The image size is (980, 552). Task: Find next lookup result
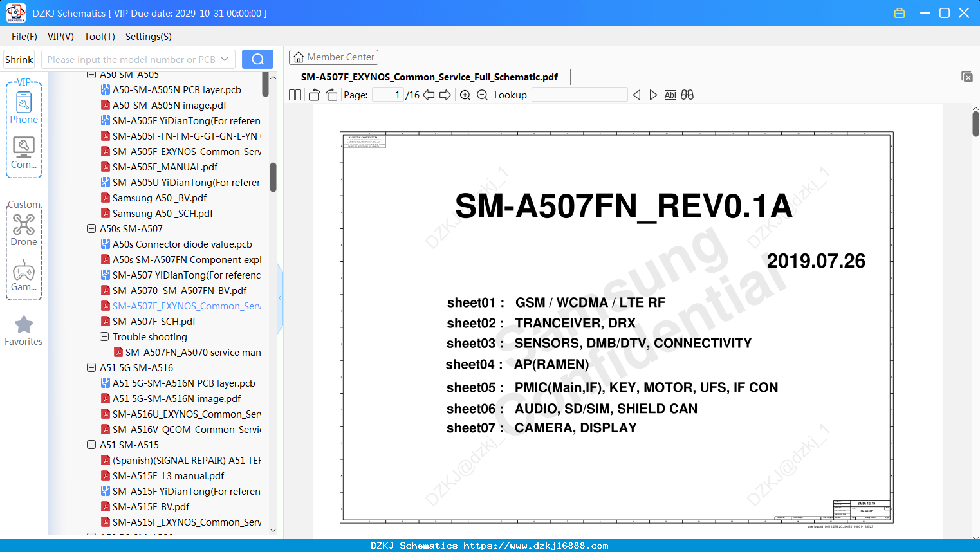coord(653,95)
